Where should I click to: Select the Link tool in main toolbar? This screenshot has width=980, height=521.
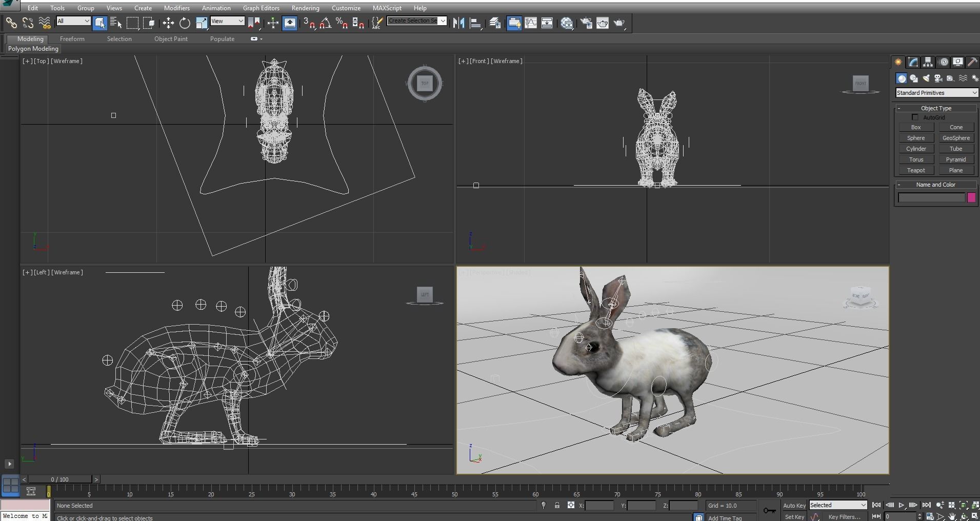[11, 23]
